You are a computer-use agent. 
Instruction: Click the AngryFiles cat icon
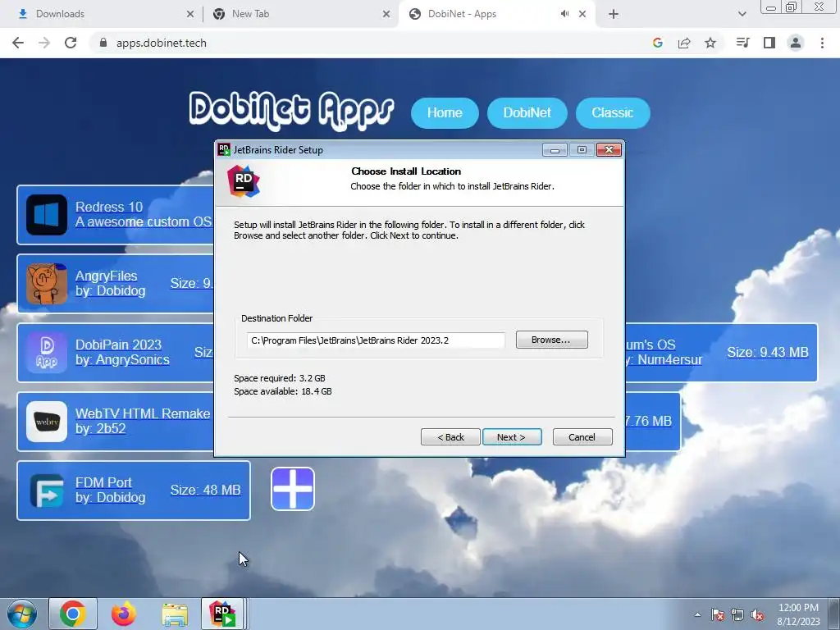(x=47, y=283)
